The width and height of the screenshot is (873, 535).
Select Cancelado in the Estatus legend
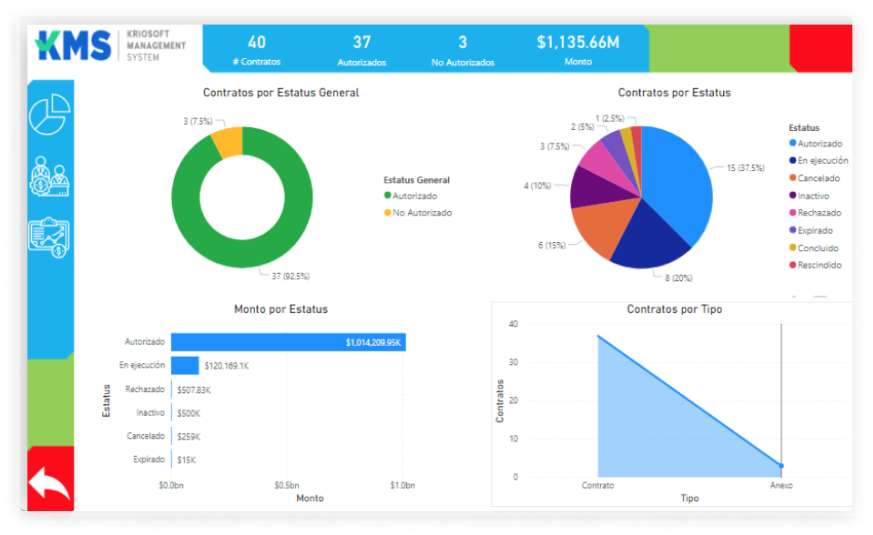pos(818,178)
